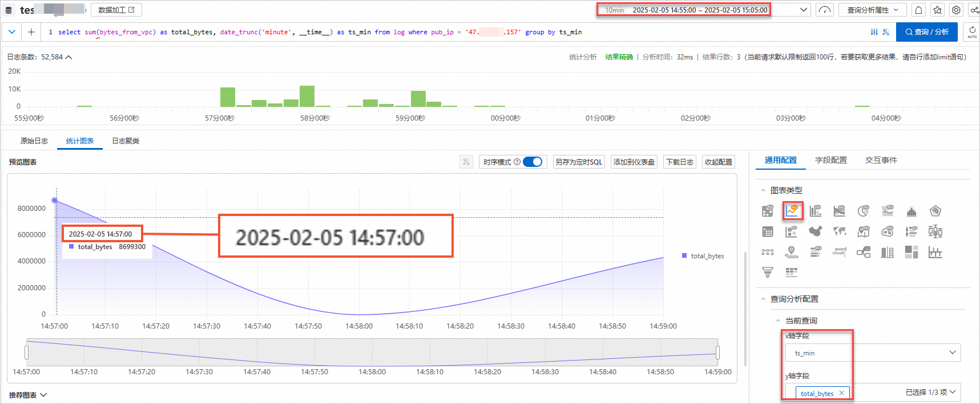Click the 查询 / 分析 button
Viewport: 980px width, 404px height.
point(927,32)
